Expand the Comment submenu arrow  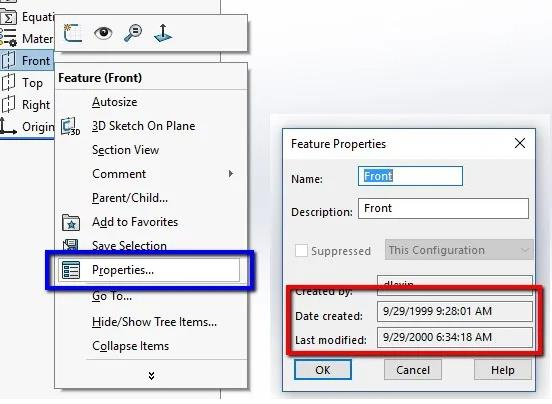coord(231,173)
